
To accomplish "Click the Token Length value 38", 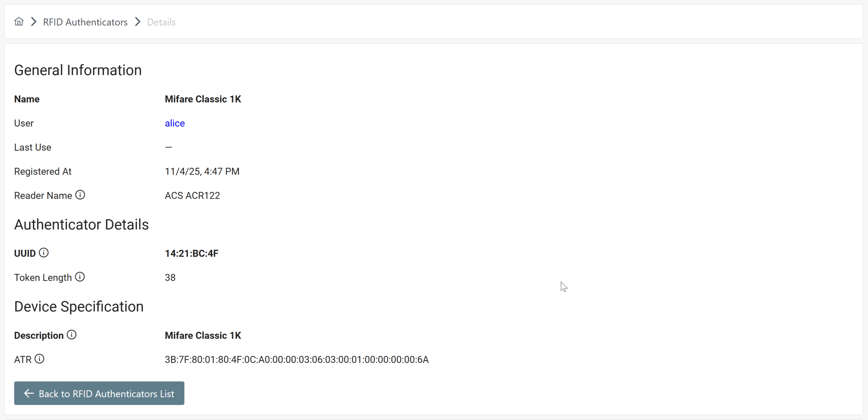I will [x=170, y=278].
